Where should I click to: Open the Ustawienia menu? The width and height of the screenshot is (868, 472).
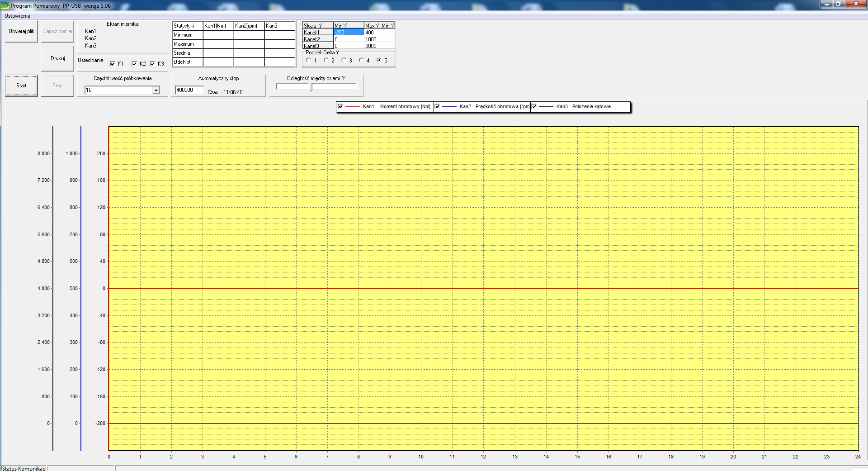(17, 16)
